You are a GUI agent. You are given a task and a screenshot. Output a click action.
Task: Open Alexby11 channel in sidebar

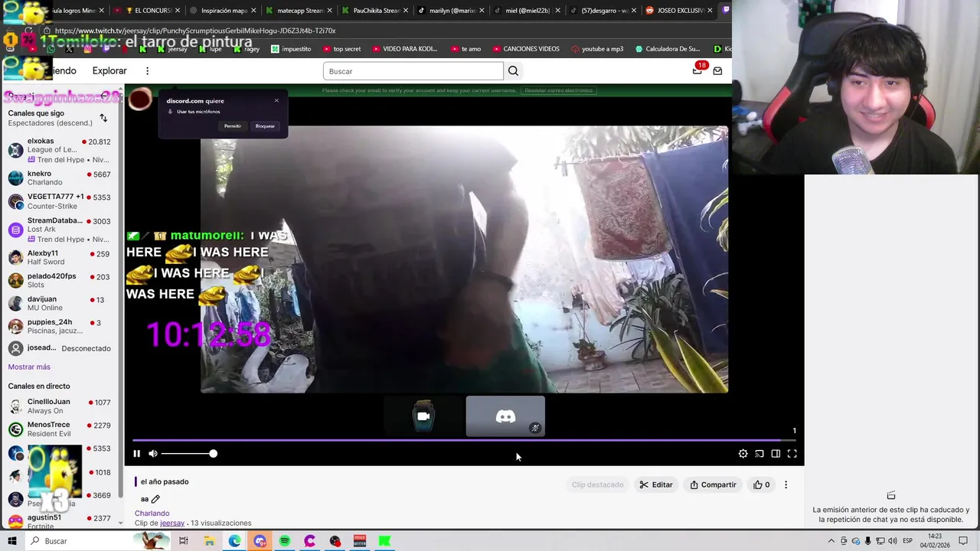pos(60,258)
